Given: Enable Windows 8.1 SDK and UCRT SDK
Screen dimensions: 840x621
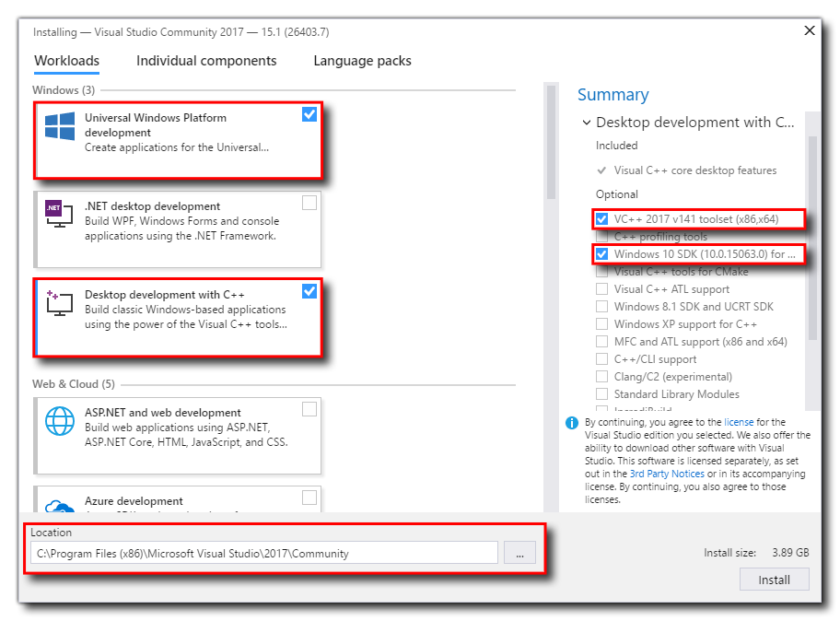Looking at the screenshot, I should [601, 307].
